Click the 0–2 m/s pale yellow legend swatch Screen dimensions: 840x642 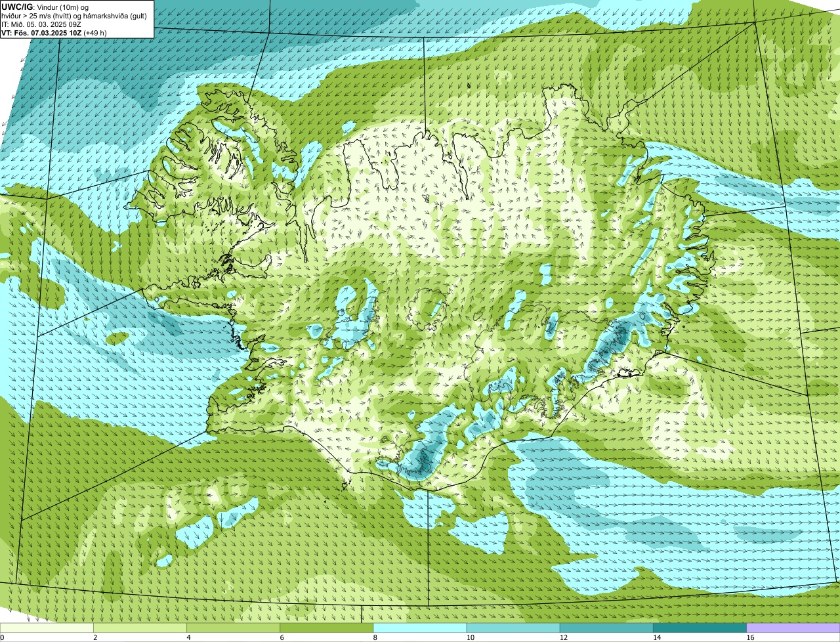[x=47, y=628]
